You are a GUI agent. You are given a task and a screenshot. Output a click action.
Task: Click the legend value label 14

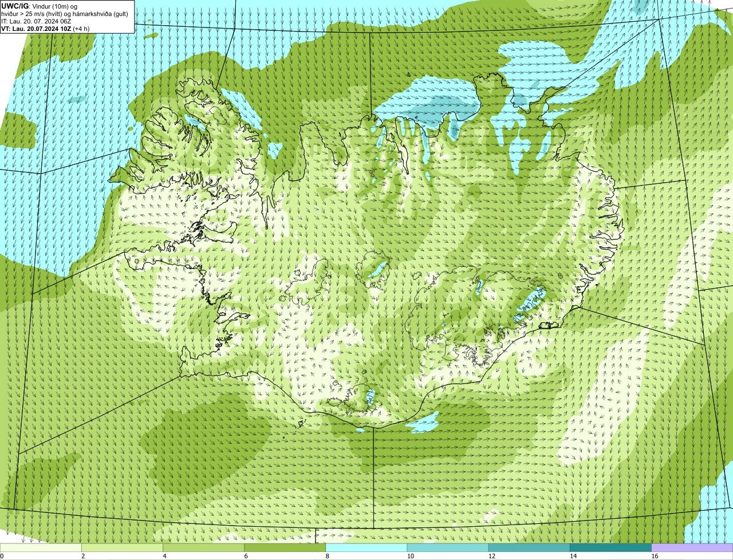573,556
